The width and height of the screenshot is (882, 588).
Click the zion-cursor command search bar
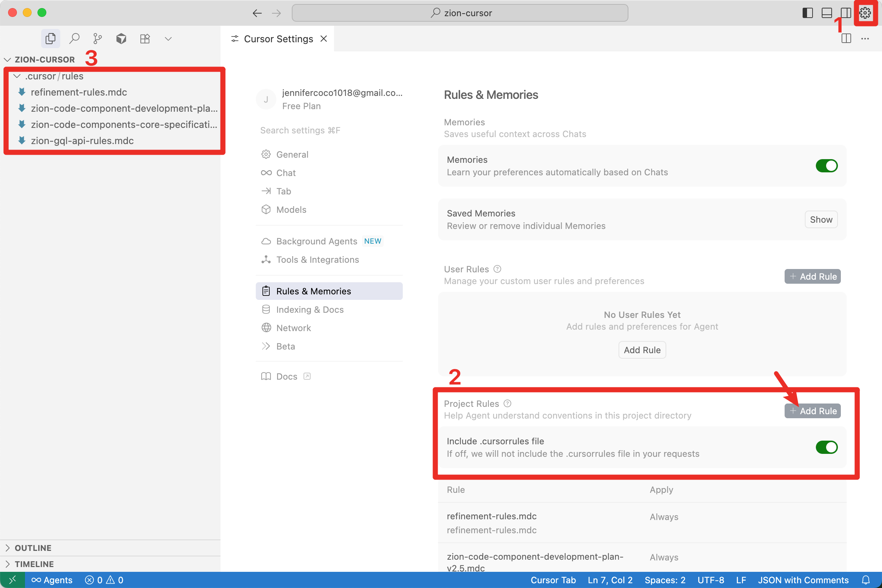click(x=460, y=13)
